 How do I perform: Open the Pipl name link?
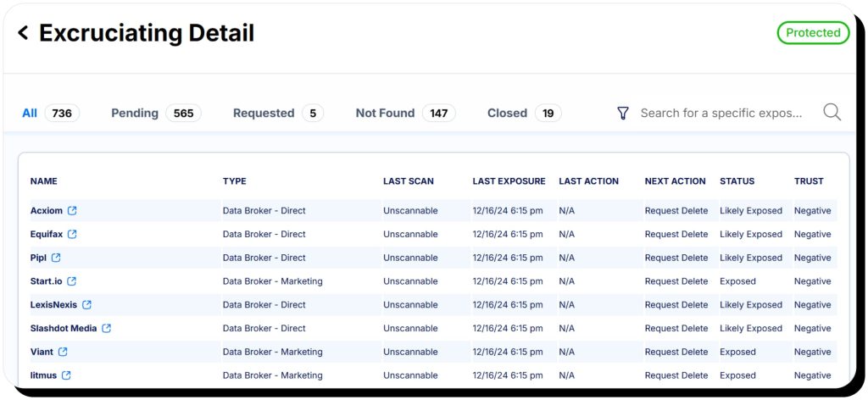pos(39,258)
